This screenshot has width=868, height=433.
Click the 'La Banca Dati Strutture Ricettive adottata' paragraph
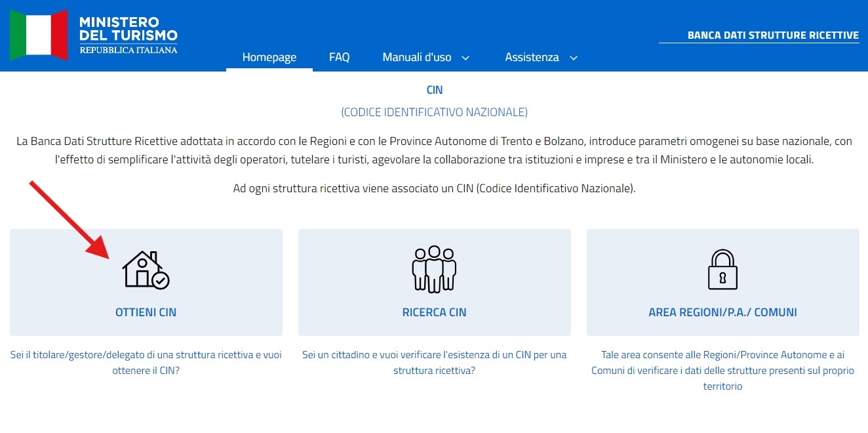click(x=435, y=150)
